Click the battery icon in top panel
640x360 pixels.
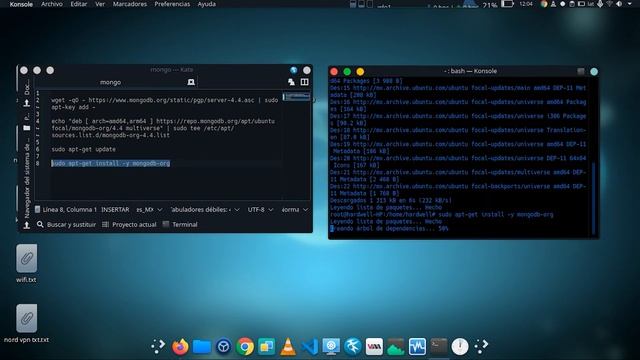(507, 4)
